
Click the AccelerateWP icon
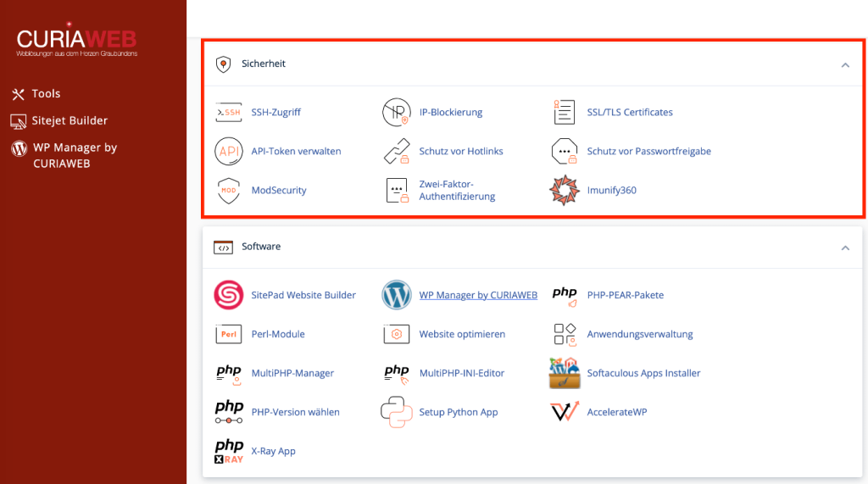coord(565,411)
